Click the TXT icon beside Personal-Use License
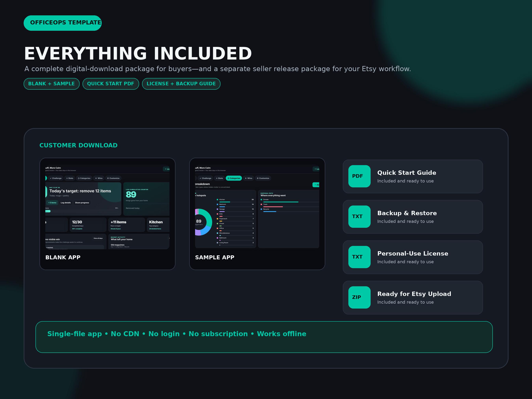Viewport: 532px width, 399px height. (359, 257)
